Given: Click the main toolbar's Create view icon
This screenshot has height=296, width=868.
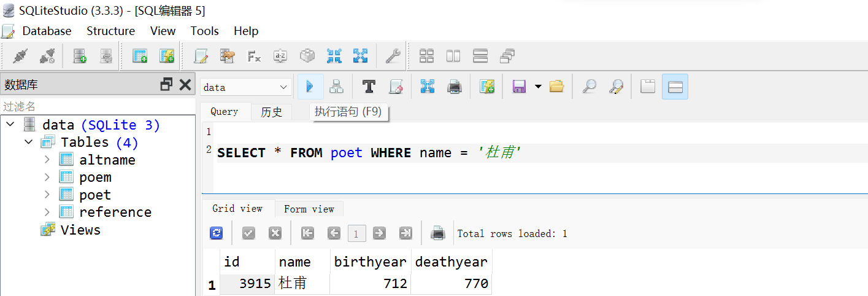Looking at the screenshot, I should pos(167,56).
